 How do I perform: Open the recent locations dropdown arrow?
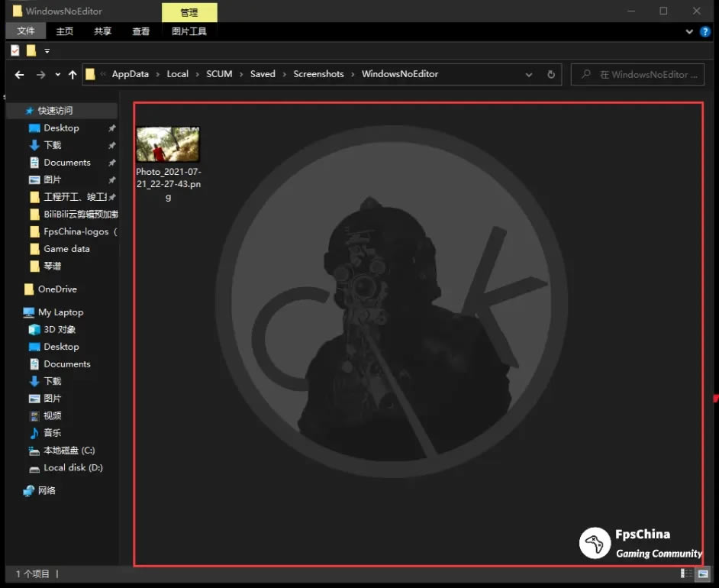[x=57, y=75]
